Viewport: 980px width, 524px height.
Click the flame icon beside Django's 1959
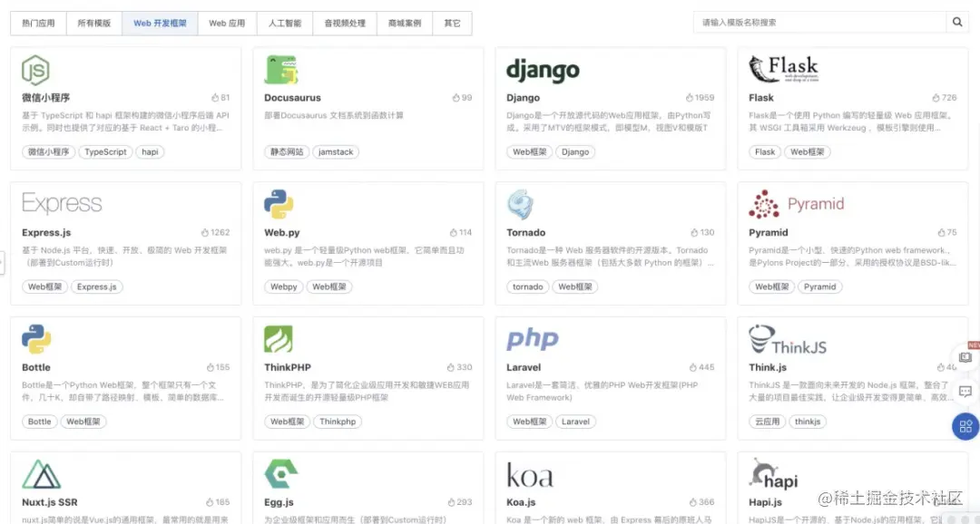tap(690, 97)
